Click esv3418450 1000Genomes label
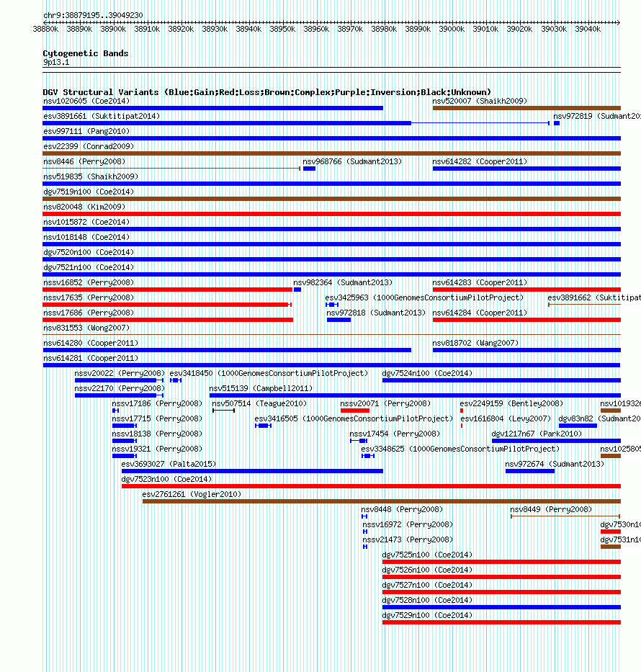The image size is (641, 672). pyautogui.click(x=269, y=374)
